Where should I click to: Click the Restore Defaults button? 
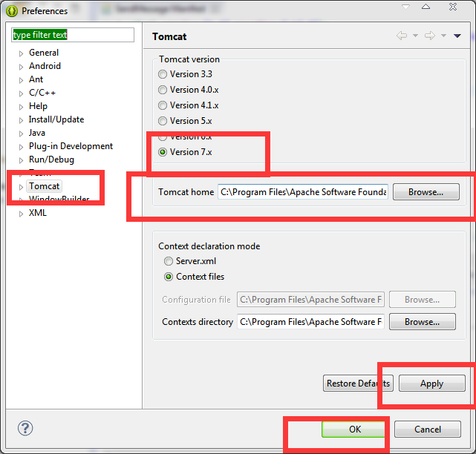[358, 384]
